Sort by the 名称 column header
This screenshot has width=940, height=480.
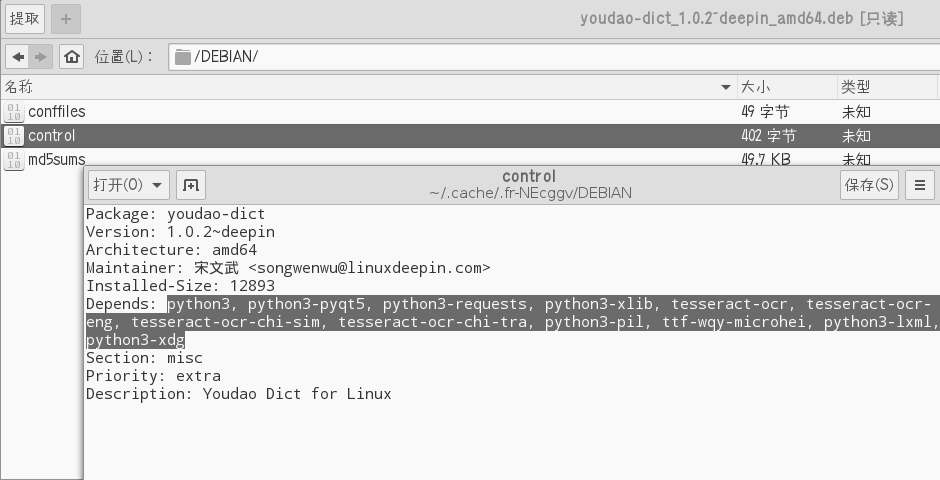369,87
